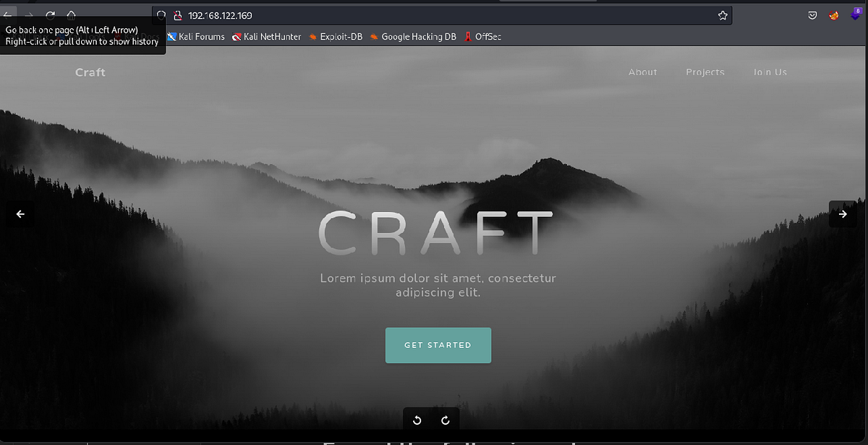Click the clockwise rotate control below the carousel
The image size is (868, 445).
[446, 420]
